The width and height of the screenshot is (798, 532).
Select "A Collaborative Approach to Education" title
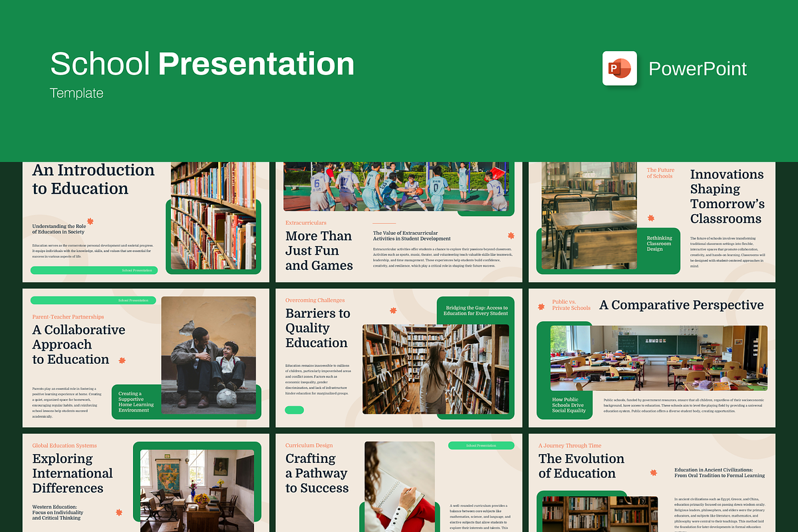pos(78,344)
